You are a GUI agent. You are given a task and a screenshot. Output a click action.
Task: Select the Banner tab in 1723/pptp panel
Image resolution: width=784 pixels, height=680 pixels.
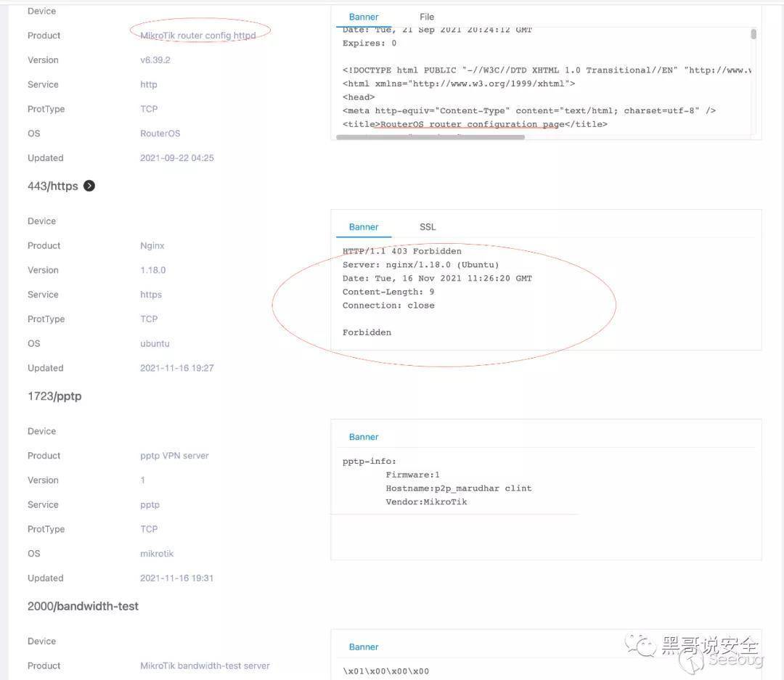pos(364,437)
